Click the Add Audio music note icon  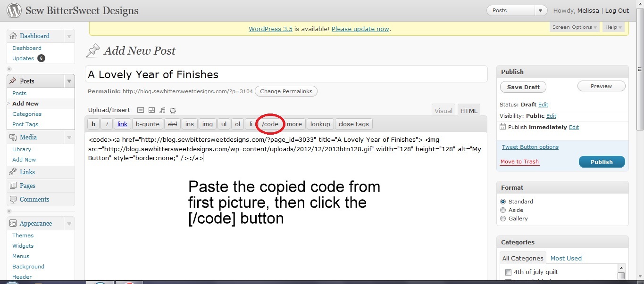coord(162,110)
